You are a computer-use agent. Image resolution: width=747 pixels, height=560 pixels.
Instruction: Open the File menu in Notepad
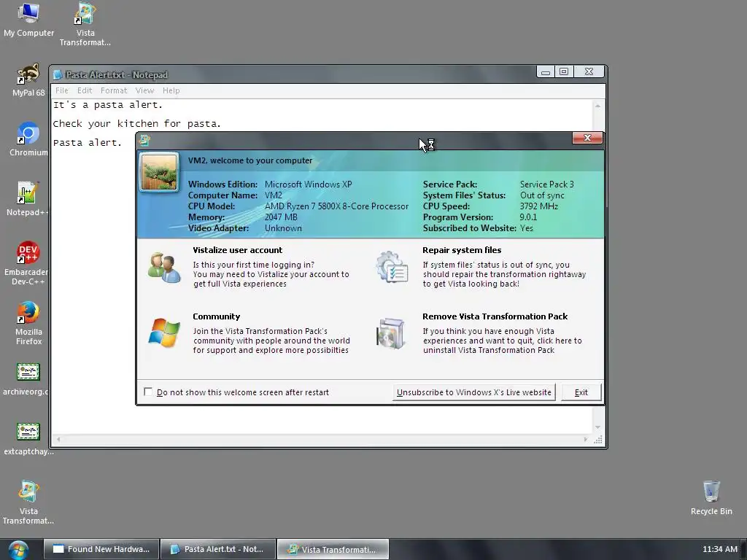tap(62, 90)
